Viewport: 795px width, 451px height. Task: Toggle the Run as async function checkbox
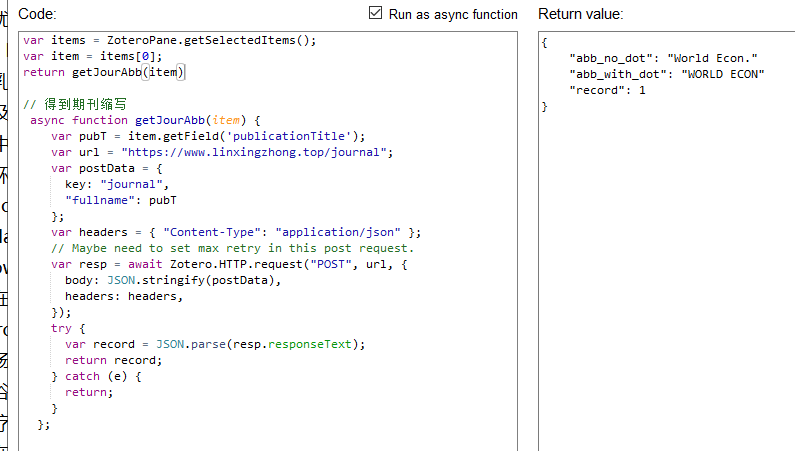[375, 13]
